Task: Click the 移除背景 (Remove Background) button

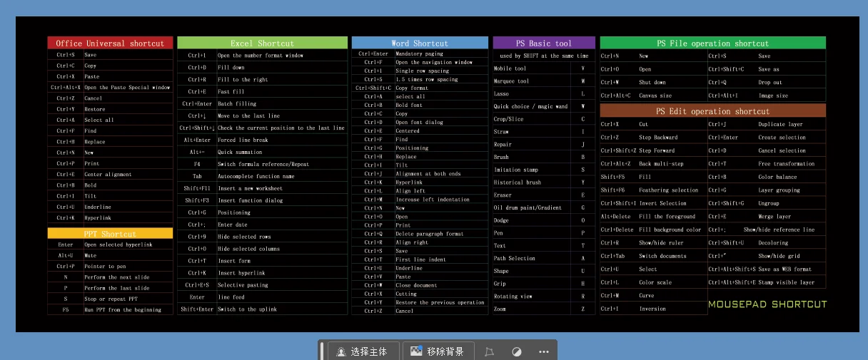Action: 437,351
